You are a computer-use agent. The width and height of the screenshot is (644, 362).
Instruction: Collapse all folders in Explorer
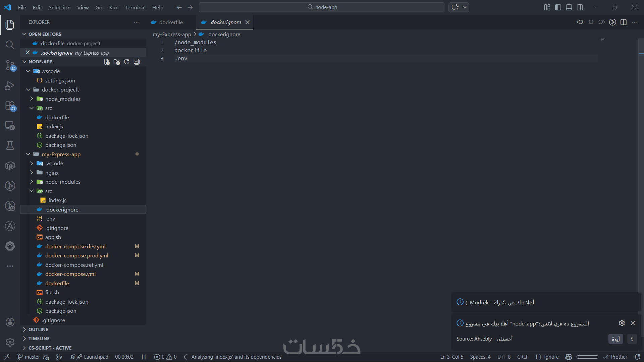[137, 62]
